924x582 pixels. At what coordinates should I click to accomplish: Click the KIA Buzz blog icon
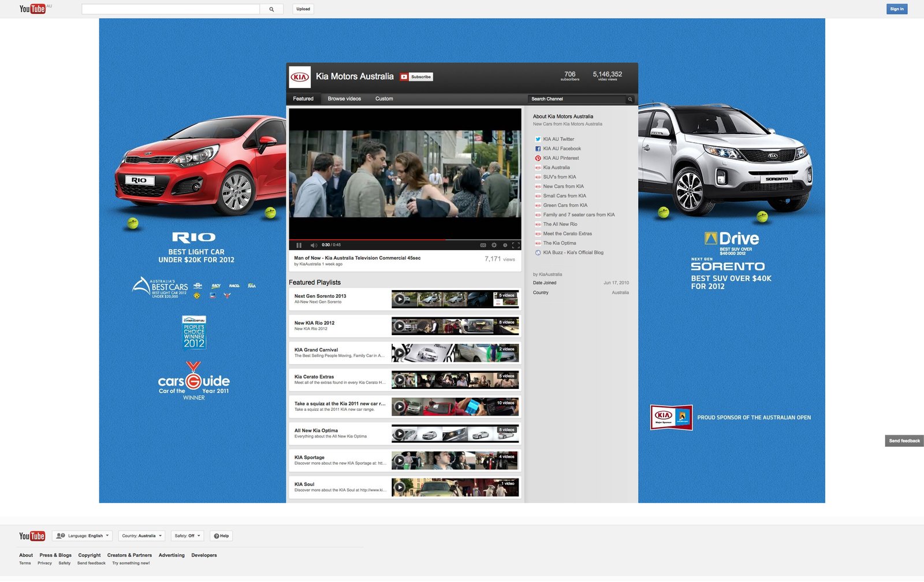point(538,253)
